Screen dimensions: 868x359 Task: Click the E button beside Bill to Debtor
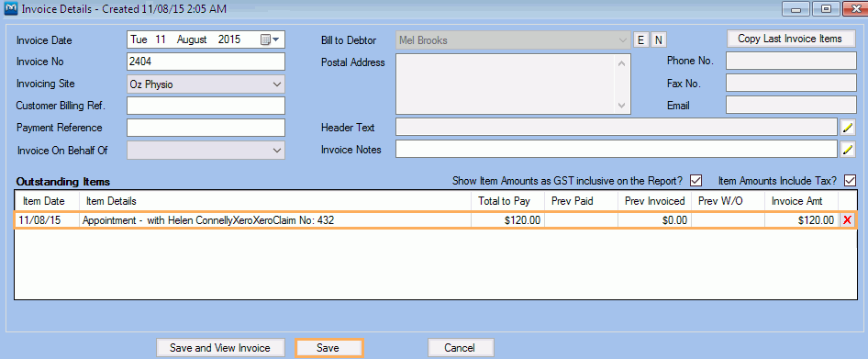641,39
